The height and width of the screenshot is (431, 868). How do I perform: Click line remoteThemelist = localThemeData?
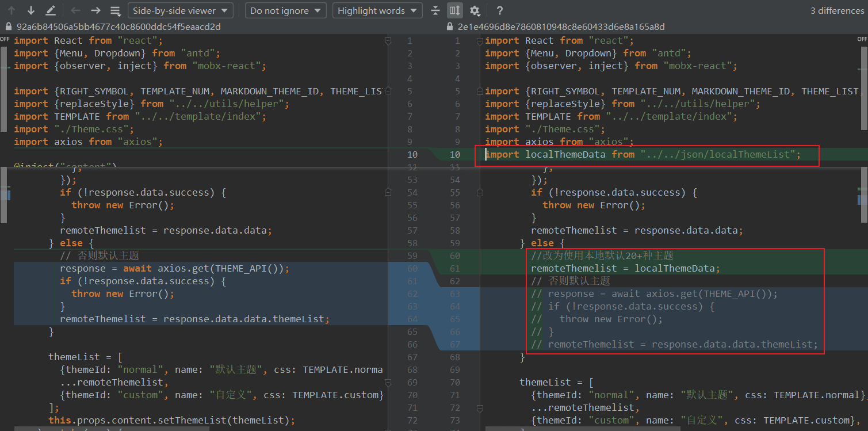625,268
